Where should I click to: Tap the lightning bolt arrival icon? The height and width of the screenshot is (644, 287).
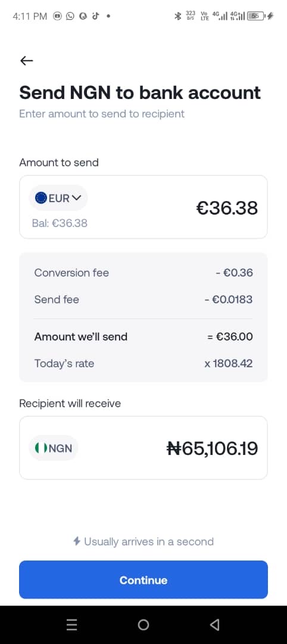click(77, 541)
